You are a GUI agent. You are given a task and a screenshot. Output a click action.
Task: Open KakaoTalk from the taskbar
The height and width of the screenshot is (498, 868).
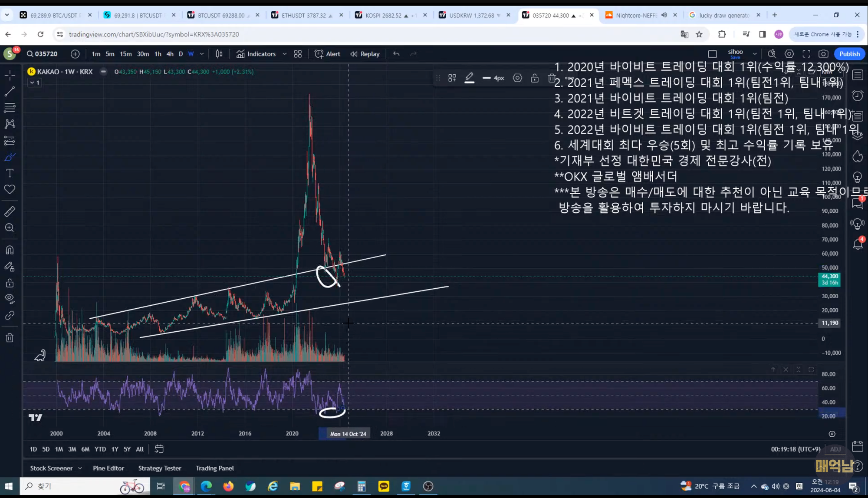coord(384,486)
